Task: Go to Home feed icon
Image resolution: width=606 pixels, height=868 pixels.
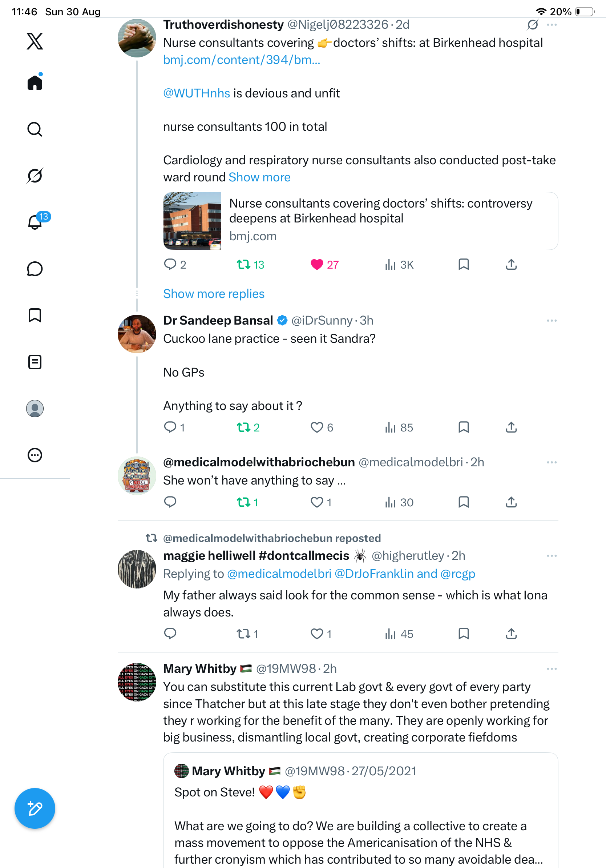Action: click(x=35, y=82)
